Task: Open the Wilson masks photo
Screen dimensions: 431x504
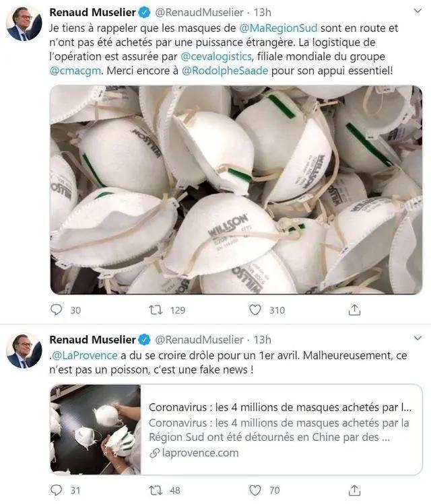Action: click(236, 190)
